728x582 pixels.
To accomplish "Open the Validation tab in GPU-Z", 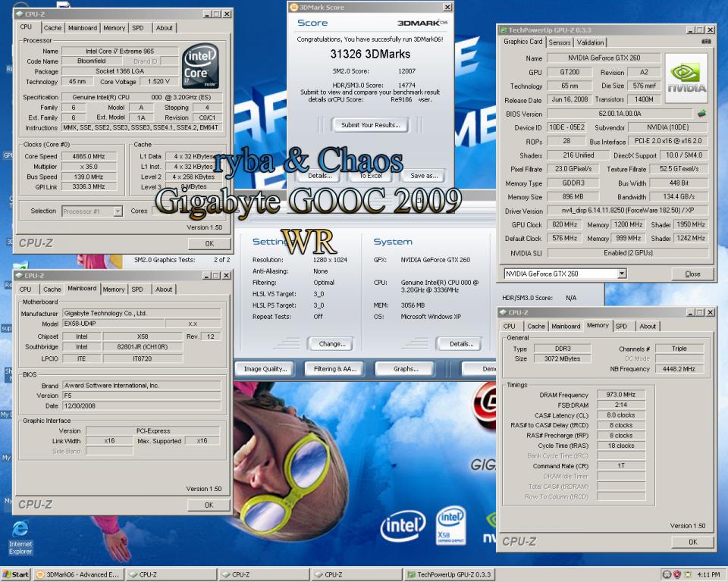I will click(x=590, y=42).
